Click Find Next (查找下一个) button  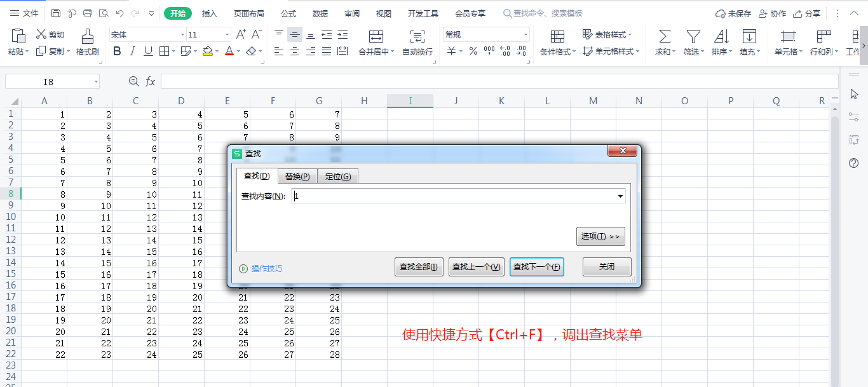(537, 267)
